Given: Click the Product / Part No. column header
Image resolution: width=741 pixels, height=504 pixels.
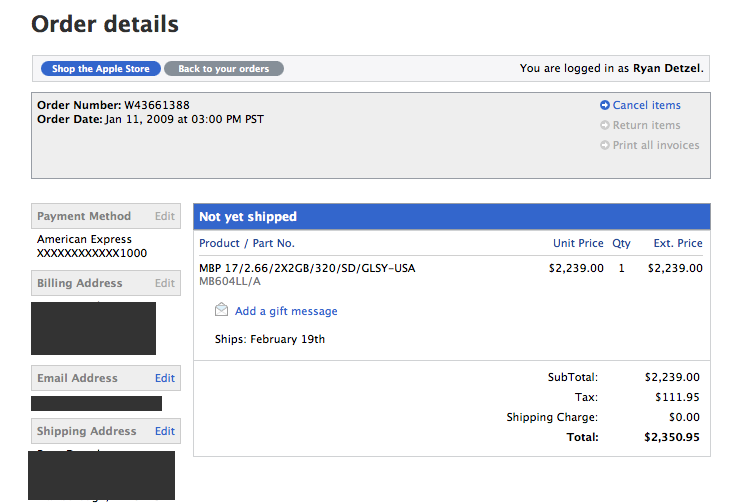Looking at the screenshot, I should point(247,243).
